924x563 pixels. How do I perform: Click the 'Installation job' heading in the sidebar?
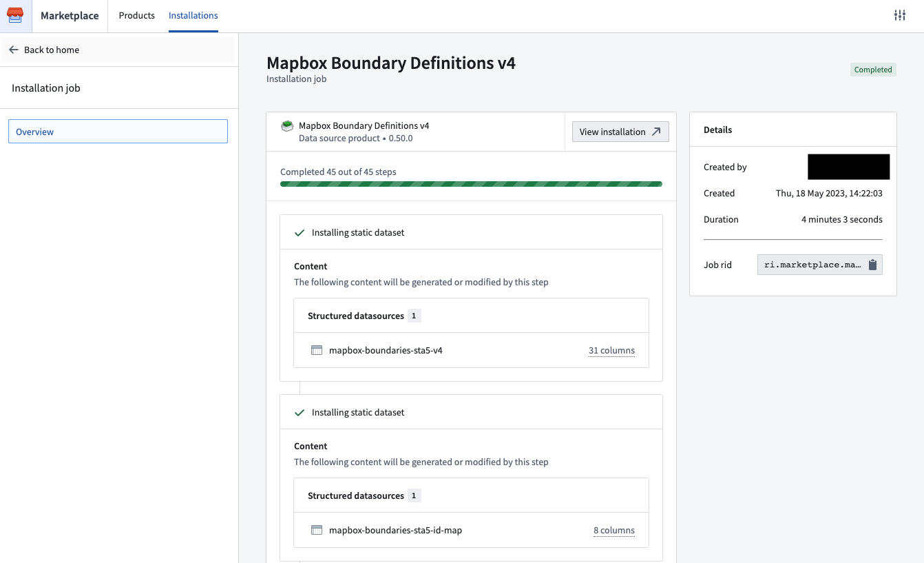point(46,88)
